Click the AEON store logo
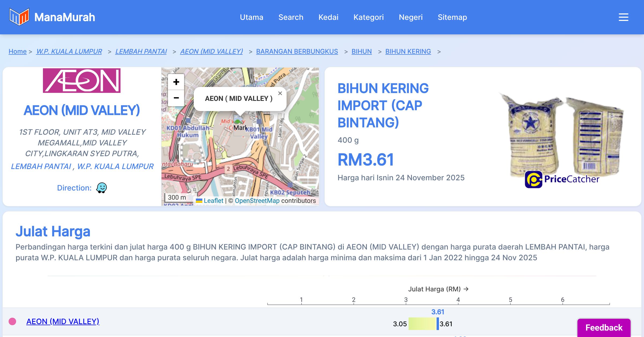 [82, 80]
